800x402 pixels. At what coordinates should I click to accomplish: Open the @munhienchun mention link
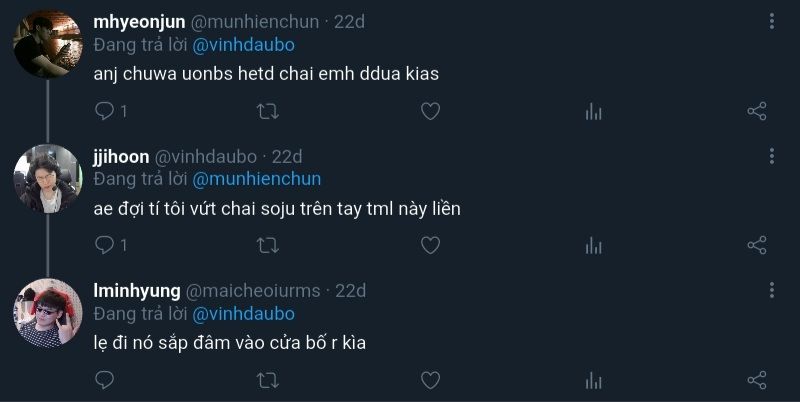point(257,179)
